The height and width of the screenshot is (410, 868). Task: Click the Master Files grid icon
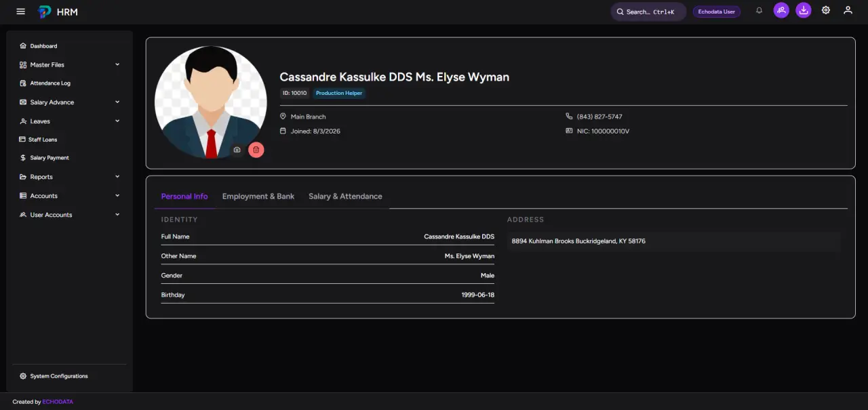23,65
